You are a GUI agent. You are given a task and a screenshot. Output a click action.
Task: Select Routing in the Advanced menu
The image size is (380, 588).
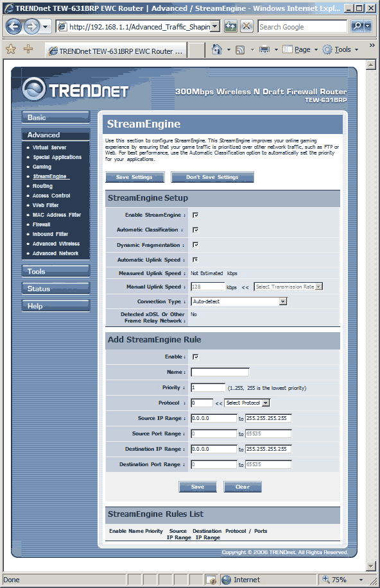tap(42, 186)
